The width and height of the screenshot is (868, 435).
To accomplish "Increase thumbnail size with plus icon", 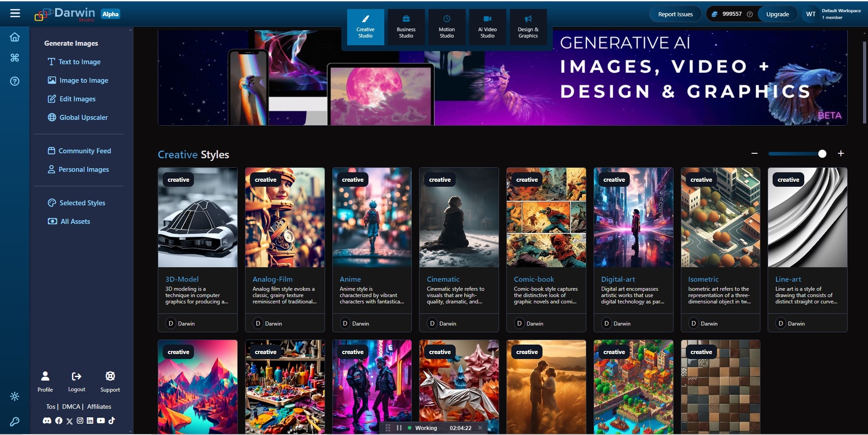I will click(840, 153).
